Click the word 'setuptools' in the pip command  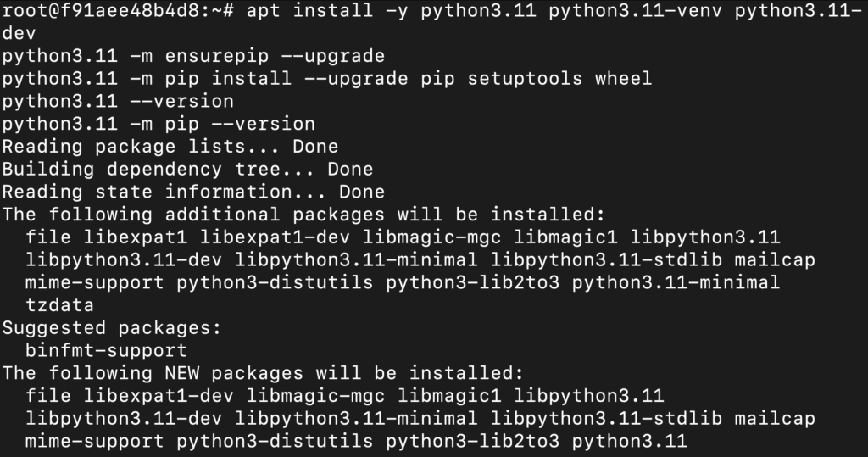point(525,79)
